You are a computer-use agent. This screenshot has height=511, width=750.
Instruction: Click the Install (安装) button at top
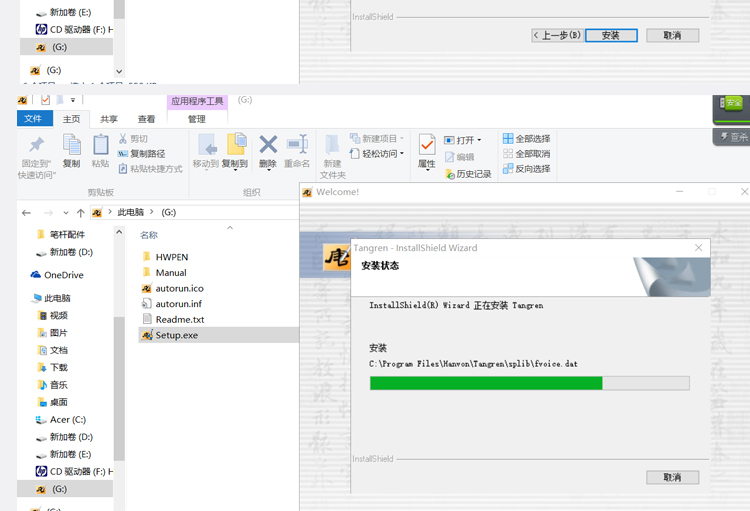(610, 35)
